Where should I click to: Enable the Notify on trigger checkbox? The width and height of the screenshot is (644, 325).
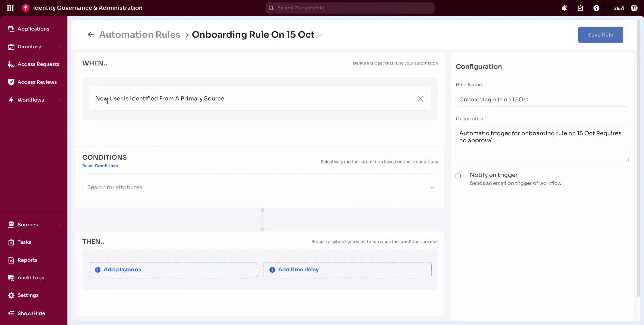458,176
